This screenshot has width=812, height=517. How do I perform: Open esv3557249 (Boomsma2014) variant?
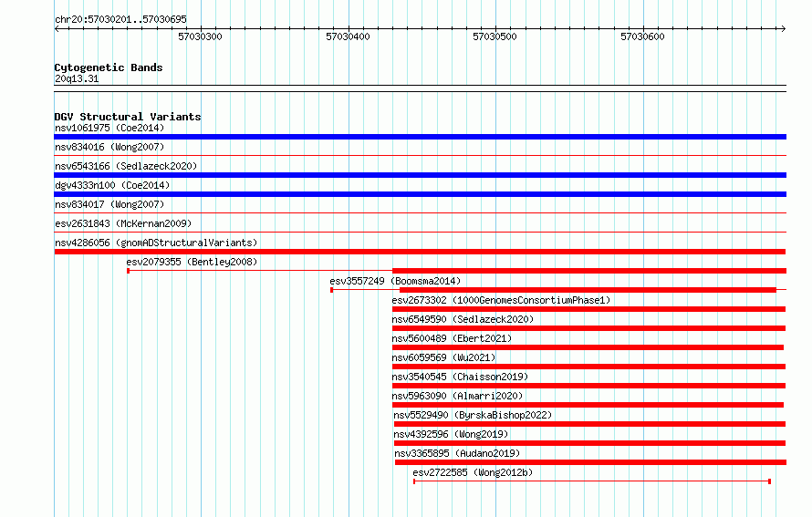(x=395, y=281)
